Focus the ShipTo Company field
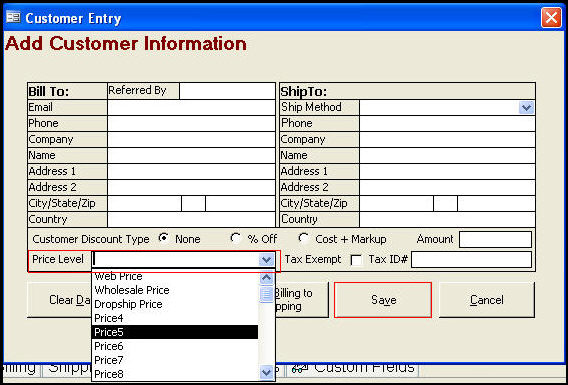 click(447, 139)
